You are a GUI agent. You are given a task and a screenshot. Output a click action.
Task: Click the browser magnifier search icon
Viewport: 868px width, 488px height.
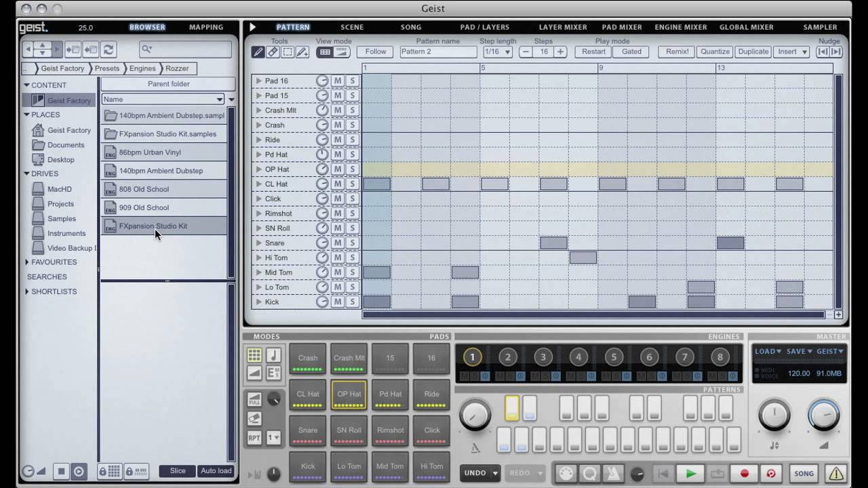click(146, 49)
